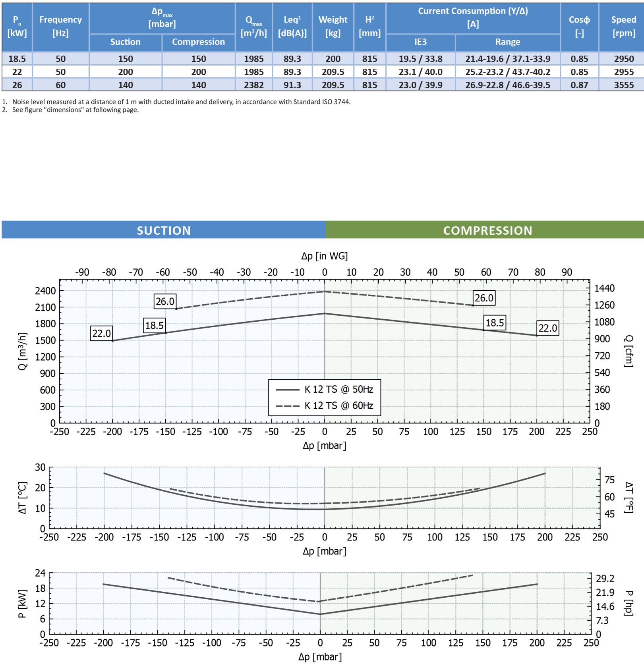Click the 22.0 label on suction side
The height and width of the screenshot is (666, 644).
101,333
